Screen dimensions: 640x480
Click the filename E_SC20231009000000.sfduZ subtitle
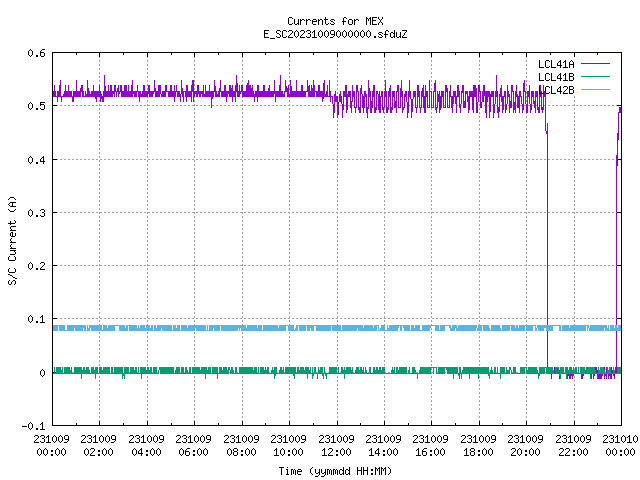click(x=335, y=34)
